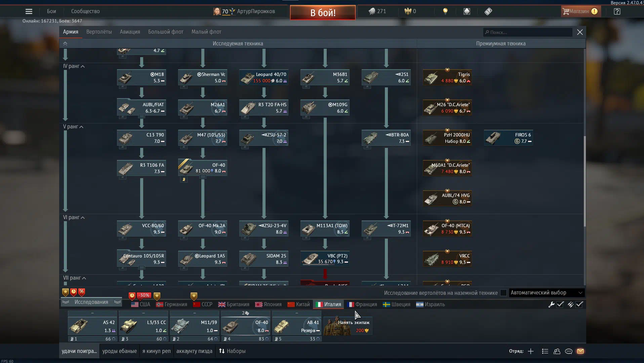This screenshot has height=363, width=644.
Task: Click the red percent discount badge above Исследования
Action: 82,292
